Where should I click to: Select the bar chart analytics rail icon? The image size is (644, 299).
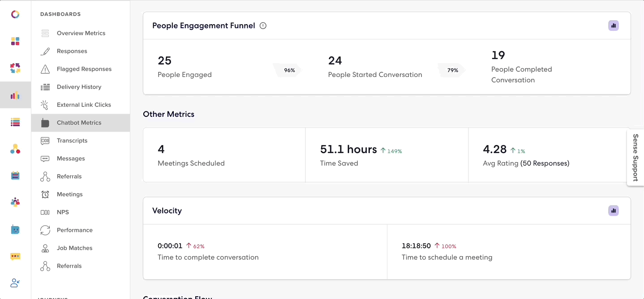(x=15, y=95)
